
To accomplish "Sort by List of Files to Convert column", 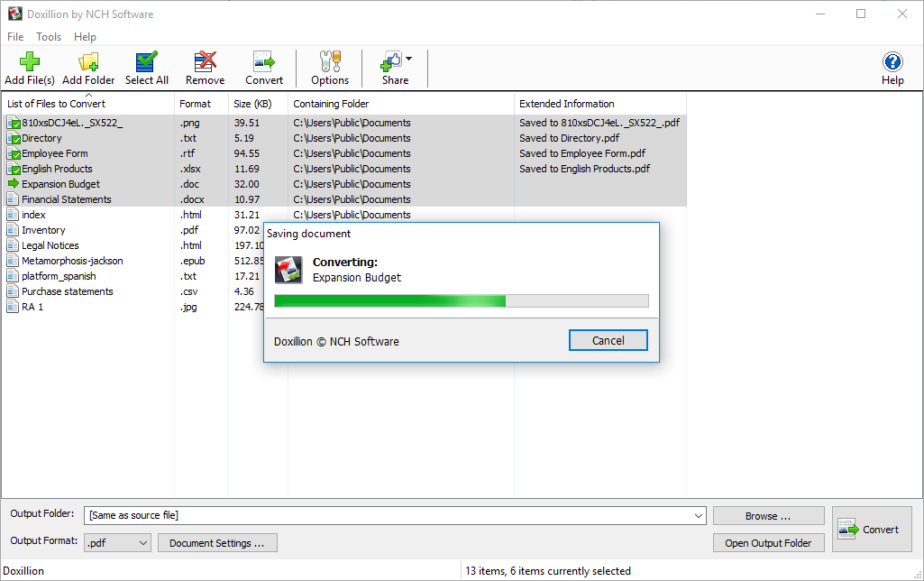I will 88,104.
